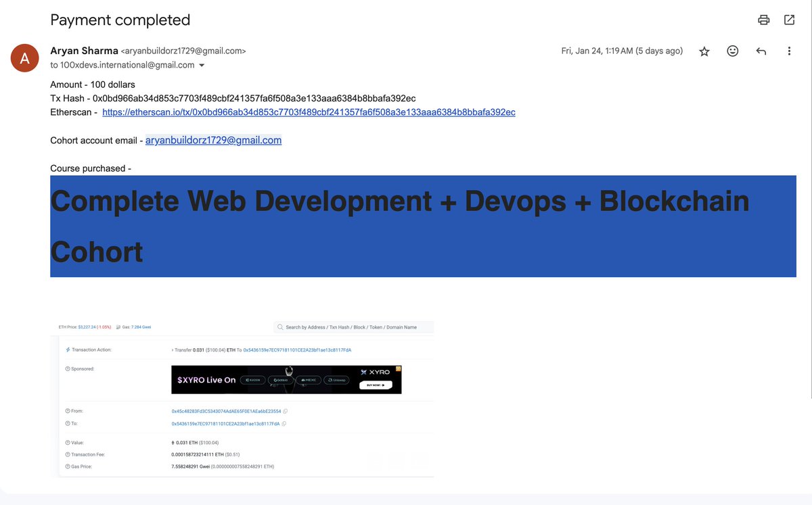Screen dimensions: 812x505
Task: Open the embedded Etherscan screenshot image
Action: (x=242, y=398)
